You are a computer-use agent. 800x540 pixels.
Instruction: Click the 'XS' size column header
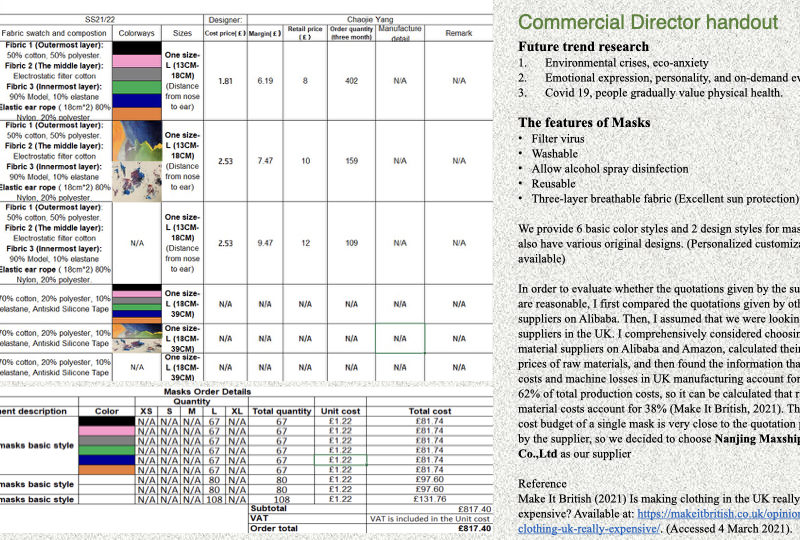pos(146,411)
